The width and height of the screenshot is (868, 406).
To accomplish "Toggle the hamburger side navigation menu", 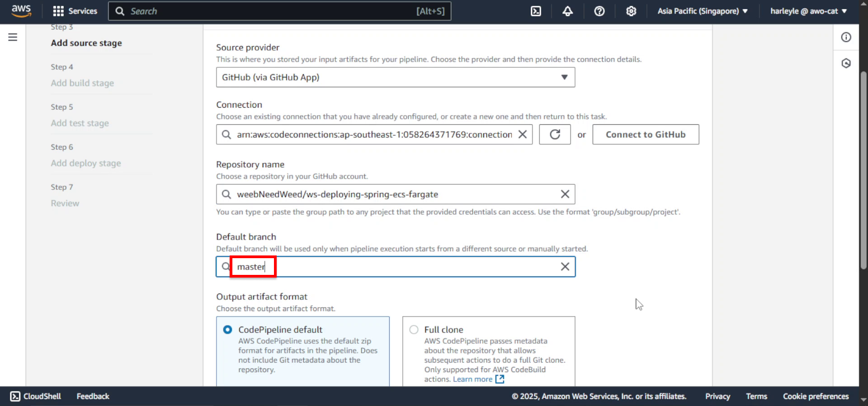I will 13,37.
